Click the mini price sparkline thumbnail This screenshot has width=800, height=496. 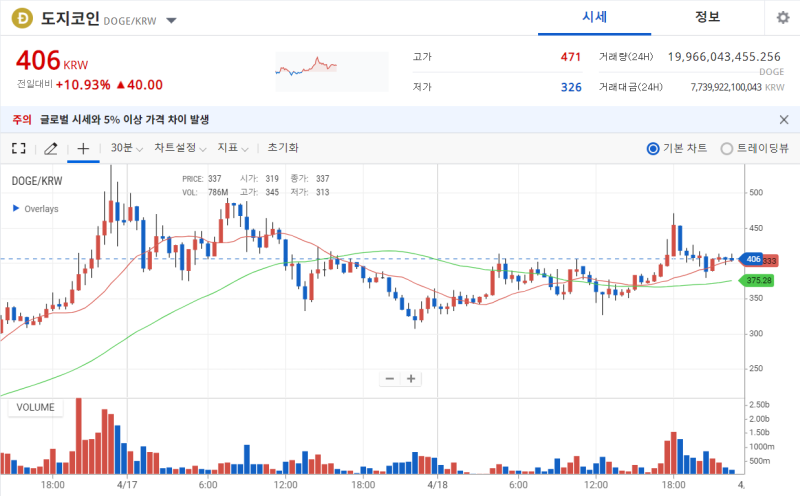point(332,72)
